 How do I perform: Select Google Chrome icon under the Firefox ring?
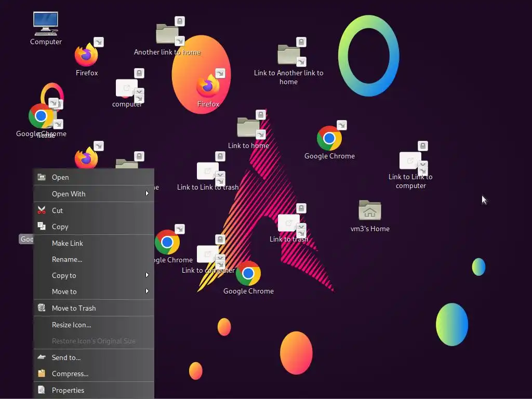(41, 116)
